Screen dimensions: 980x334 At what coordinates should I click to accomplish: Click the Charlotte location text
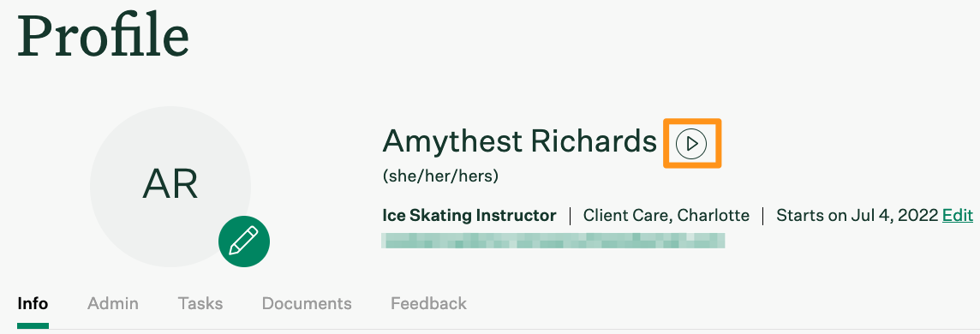click(x=714, y=215)
